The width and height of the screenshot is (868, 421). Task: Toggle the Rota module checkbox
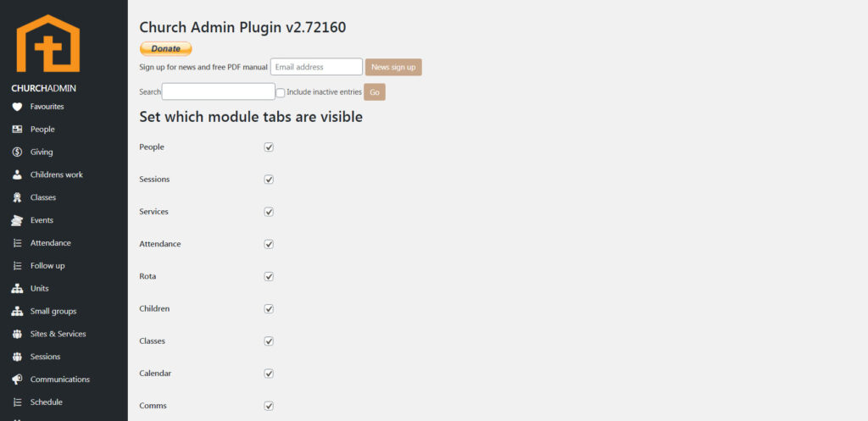click(269, 276)
